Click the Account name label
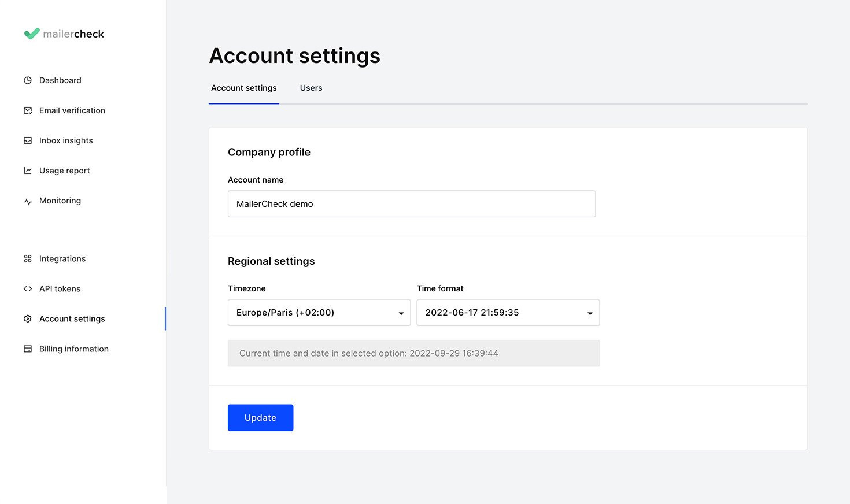The height and width of the screenshot is (504, 850). coord(256,180)
